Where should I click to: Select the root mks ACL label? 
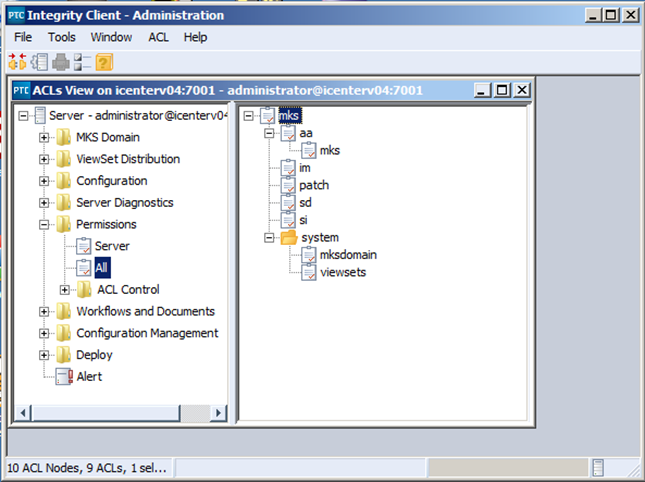click(x=290, y=116)
